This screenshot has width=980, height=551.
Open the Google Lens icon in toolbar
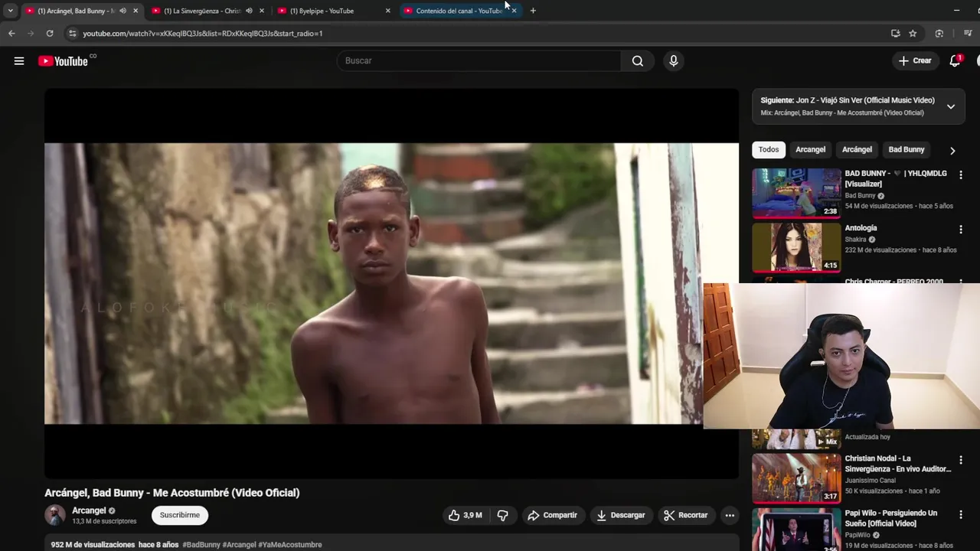coord(939,34)
